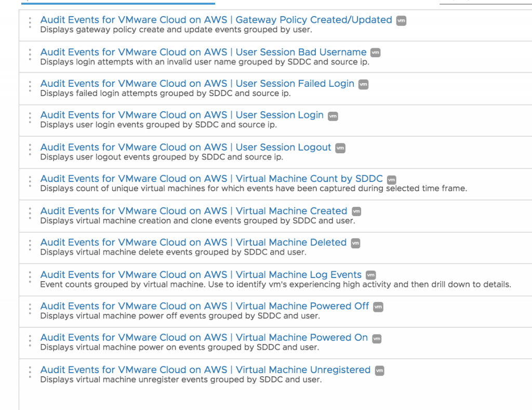Open the Virtual Machine Count by SDDC query
The image size is (532, 410).
pos(211,179)
